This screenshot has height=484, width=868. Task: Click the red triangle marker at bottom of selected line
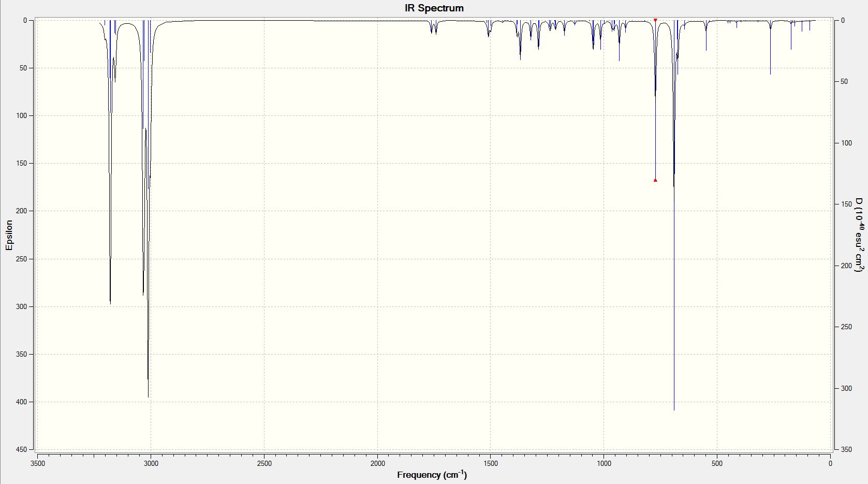[x=655, y=180]
